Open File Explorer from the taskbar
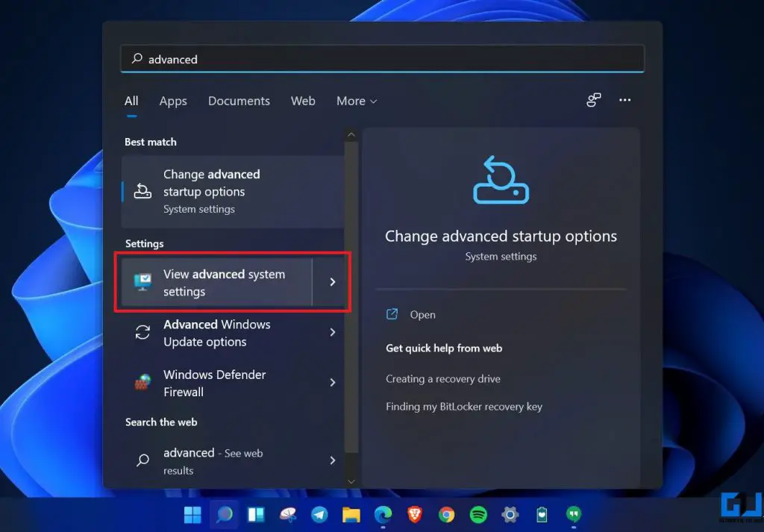Screen dimensions: 764x532 pos(351,515)
